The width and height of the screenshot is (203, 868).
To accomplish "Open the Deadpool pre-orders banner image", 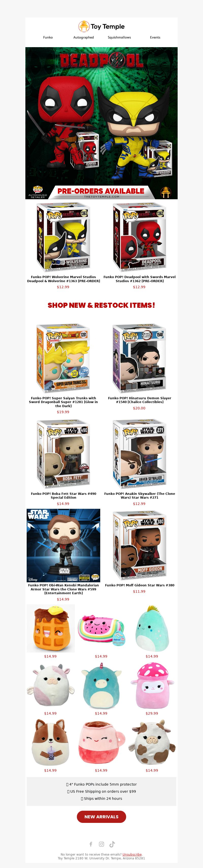I will [101, 123].
